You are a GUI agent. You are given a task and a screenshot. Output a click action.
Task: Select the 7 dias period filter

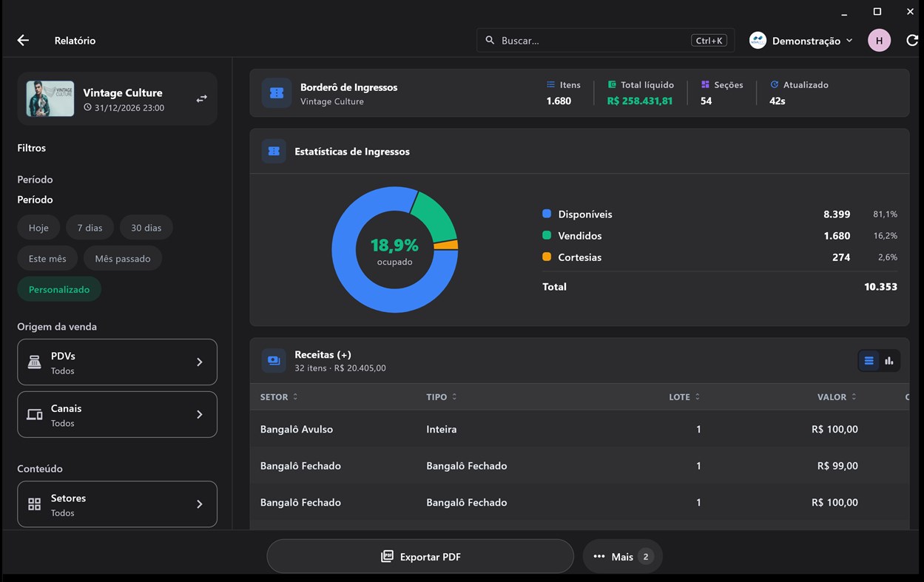(90, 228)
